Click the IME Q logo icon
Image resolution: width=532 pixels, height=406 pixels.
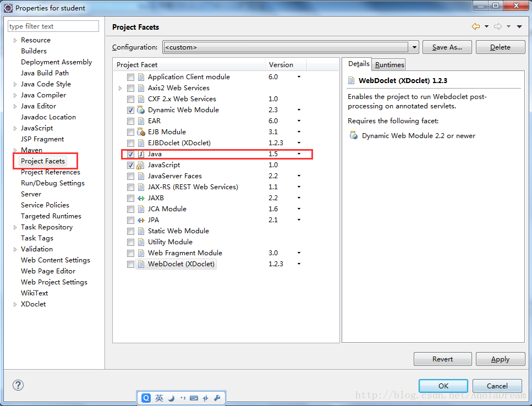(x=146, y=398)
